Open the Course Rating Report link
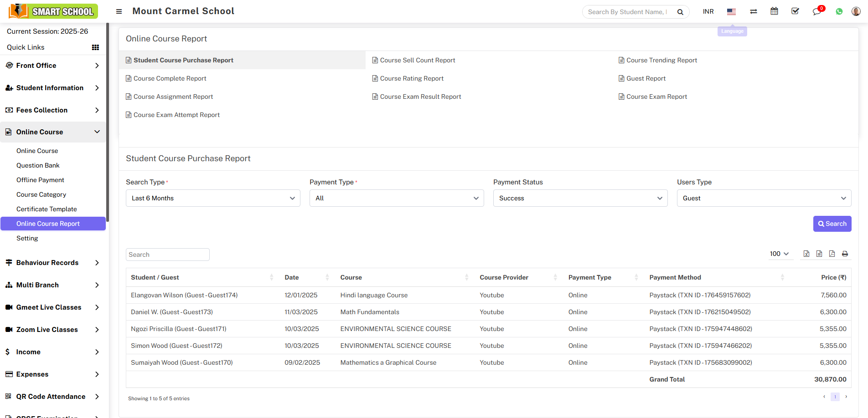 coord(411,78)
